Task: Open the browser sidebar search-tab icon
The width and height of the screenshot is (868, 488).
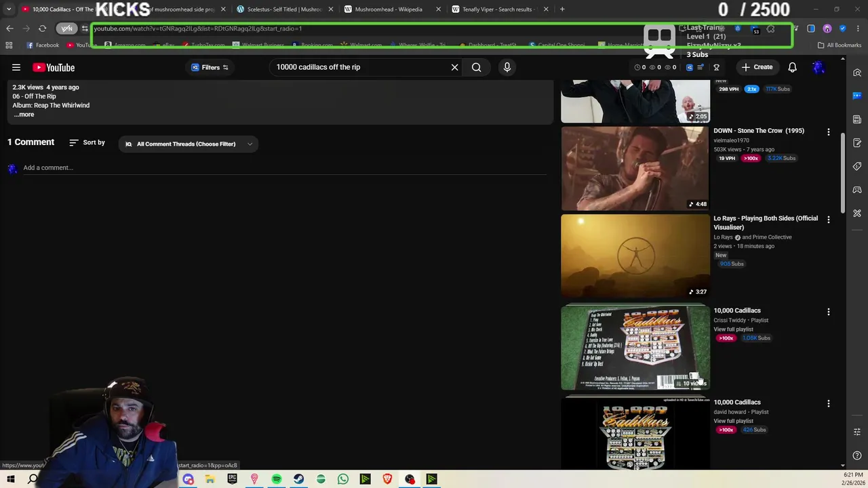Action: pyautogui.click(x=857, y=73)
